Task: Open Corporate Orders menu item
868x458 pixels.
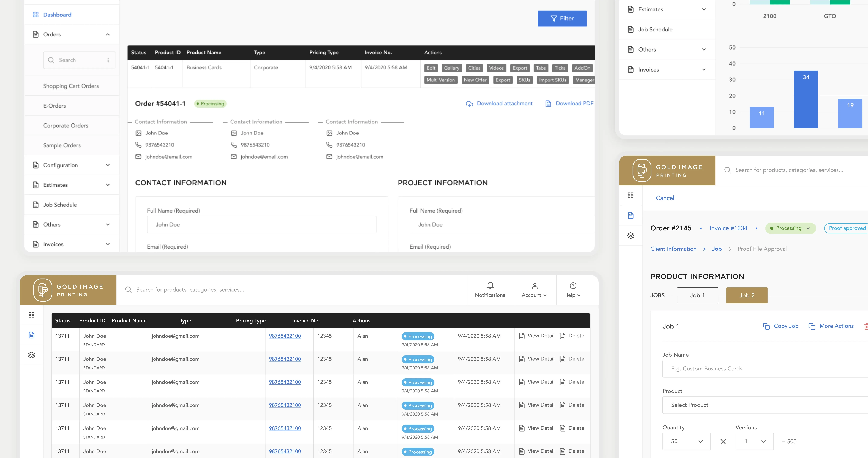Action: (x=66, y=125)
